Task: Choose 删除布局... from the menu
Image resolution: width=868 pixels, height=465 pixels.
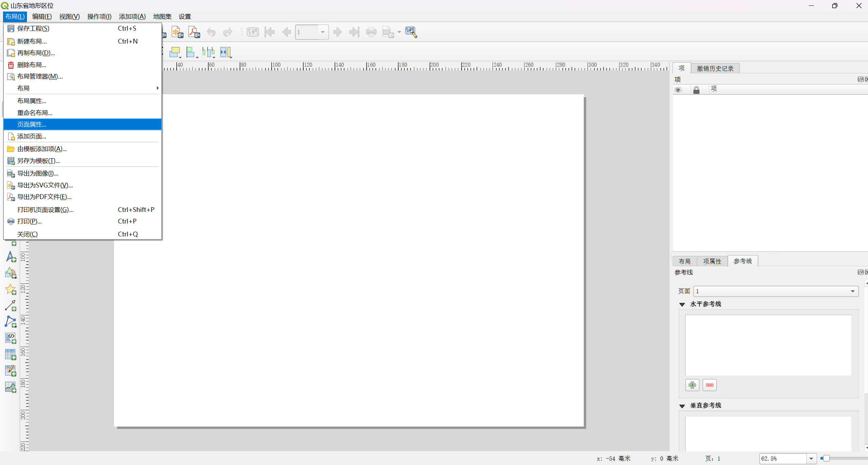Action: [82, 65]
